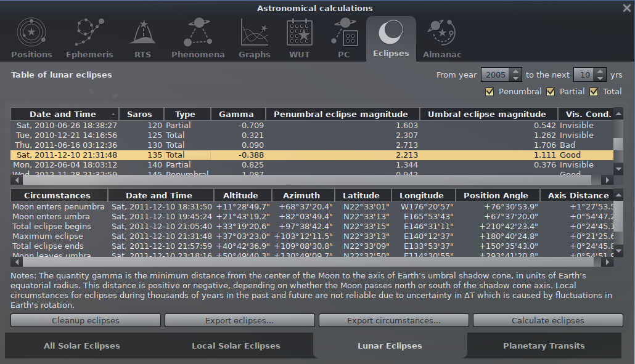Decrease the number of years spinner
This screenshot has width=635, height=364.
point(599,78)
